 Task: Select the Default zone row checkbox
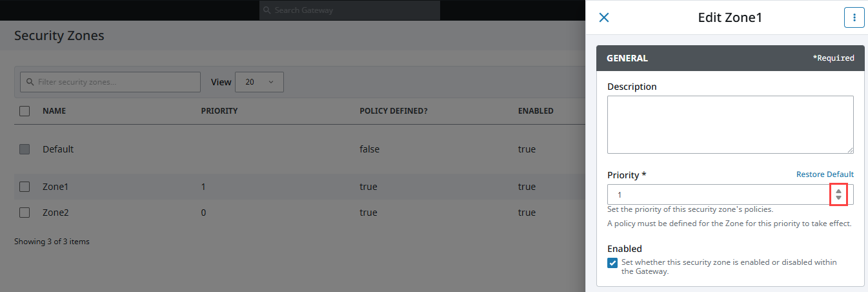pyautogui.click(x=25, y=149)
